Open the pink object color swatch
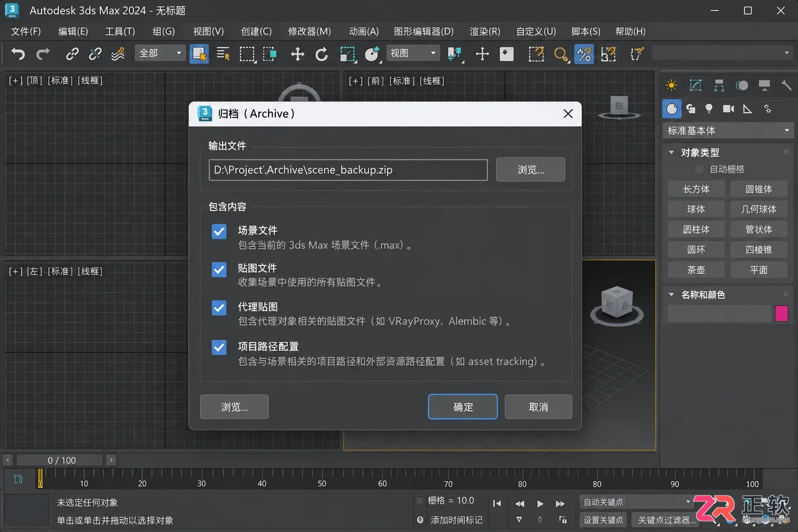This screenshot has width=798, height=532. (x=782, y=314)
